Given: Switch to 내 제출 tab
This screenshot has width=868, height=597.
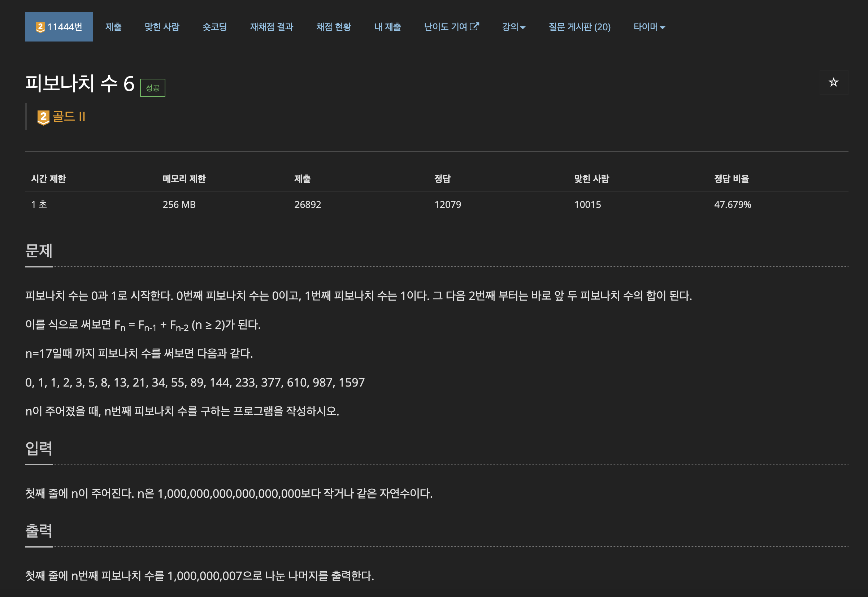Looking at the screenshot, I should pos(387,27).
